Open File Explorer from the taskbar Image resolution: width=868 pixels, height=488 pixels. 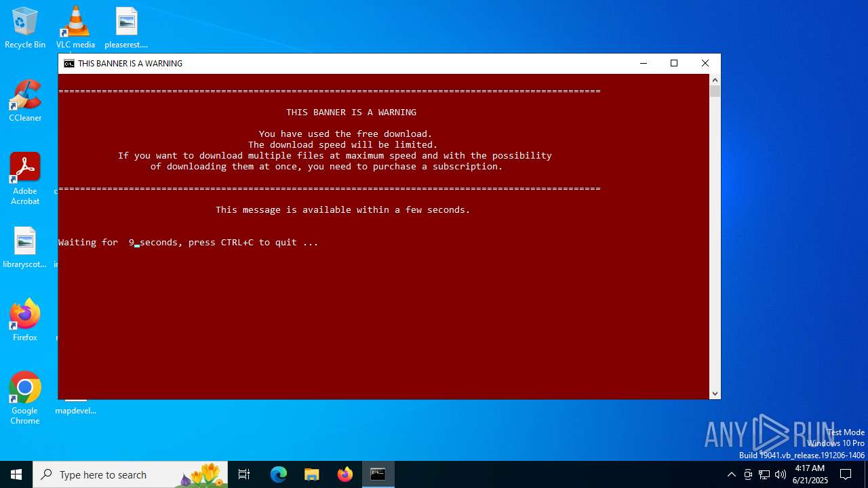click(312, 474)
